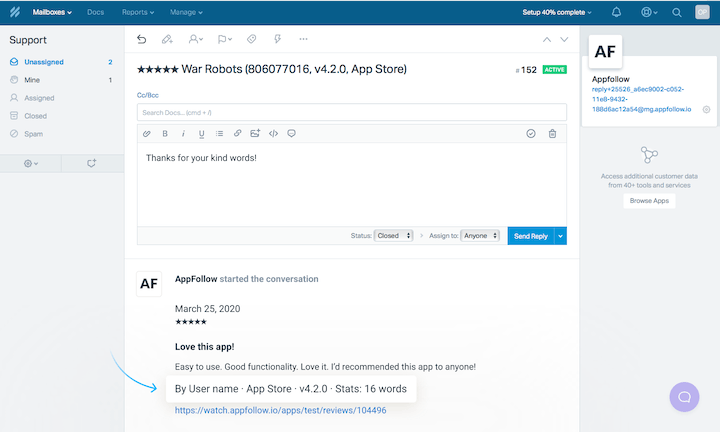
Task: Open the help and account circle menu
Action: (x=649, y=12)
